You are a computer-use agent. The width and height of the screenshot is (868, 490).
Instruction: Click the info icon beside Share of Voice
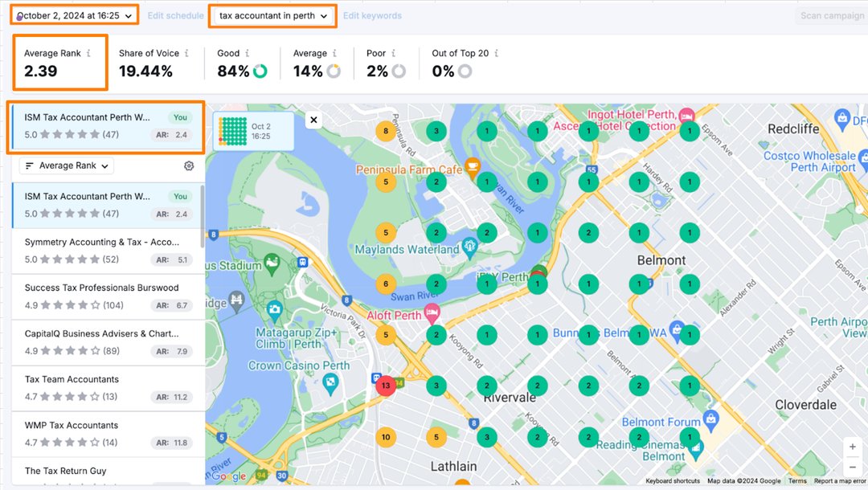[186, 53]
